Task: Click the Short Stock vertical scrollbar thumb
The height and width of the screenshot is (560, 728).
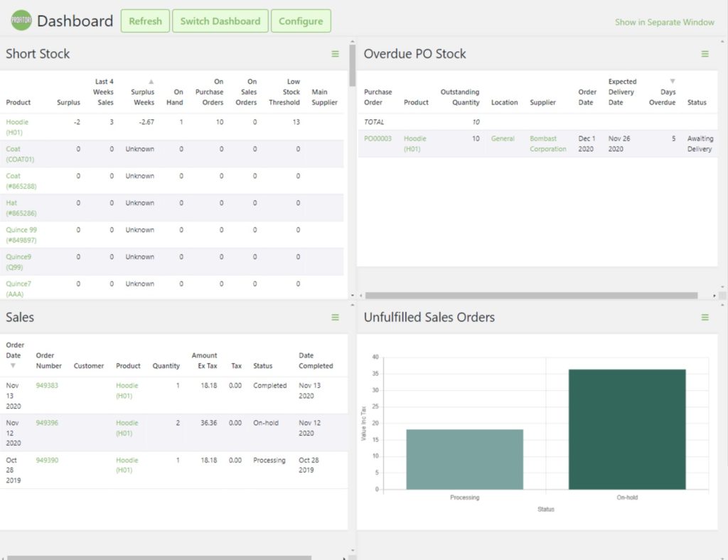Action: click(x=353, y=65)
